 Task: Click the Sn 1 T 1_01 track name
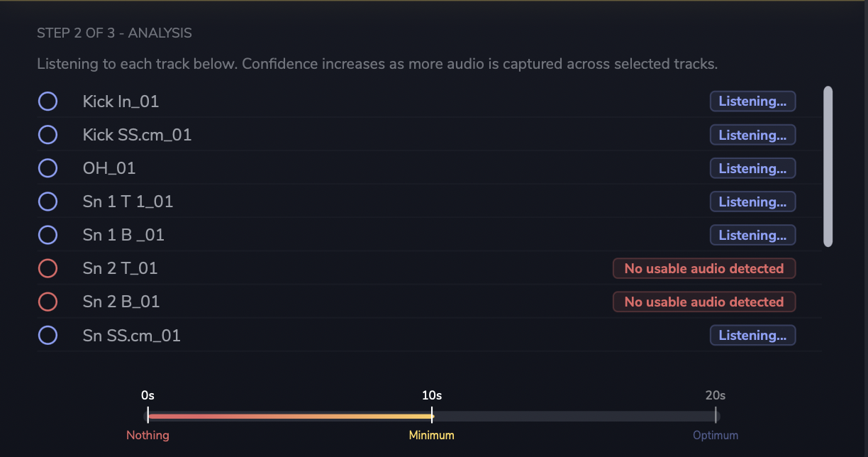pos(128,202)
